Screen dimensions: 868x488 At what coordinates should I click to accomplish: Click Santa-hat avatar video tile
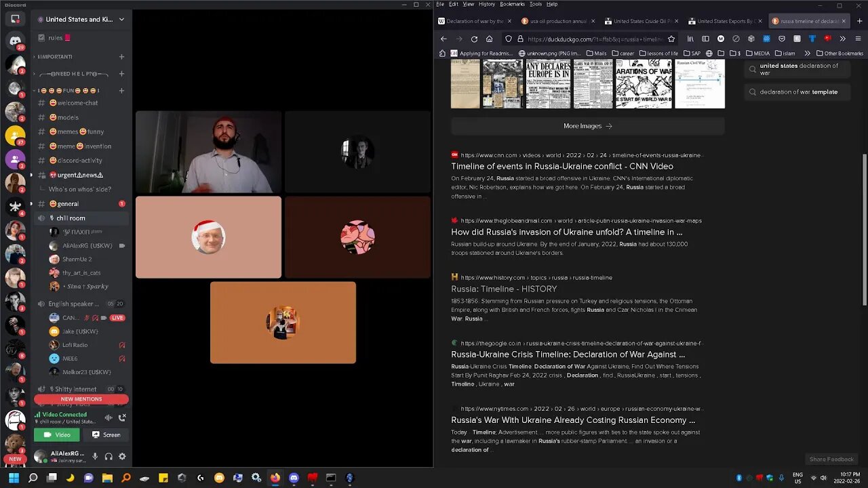(x=208, y=237)
